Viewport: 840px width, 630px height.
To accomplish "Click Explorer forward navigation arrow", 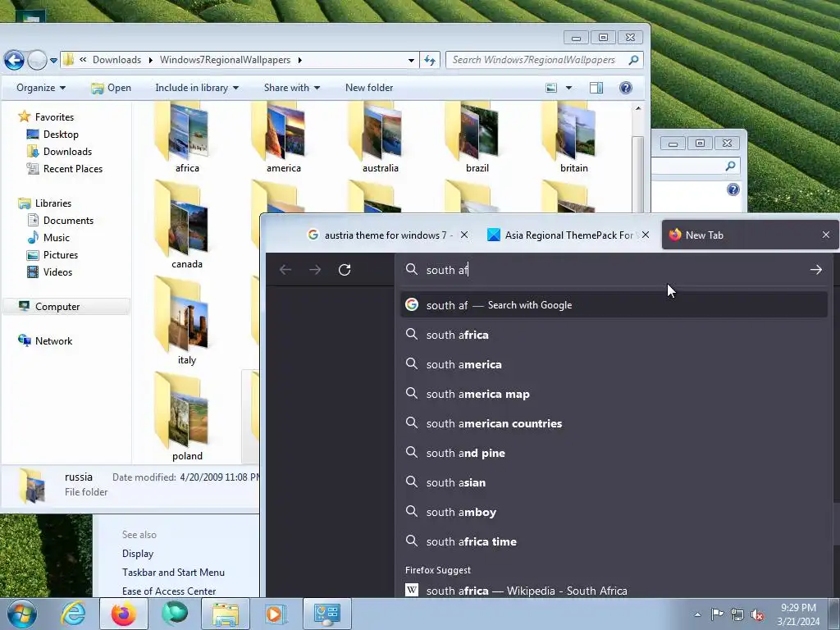I will point(37,60).
